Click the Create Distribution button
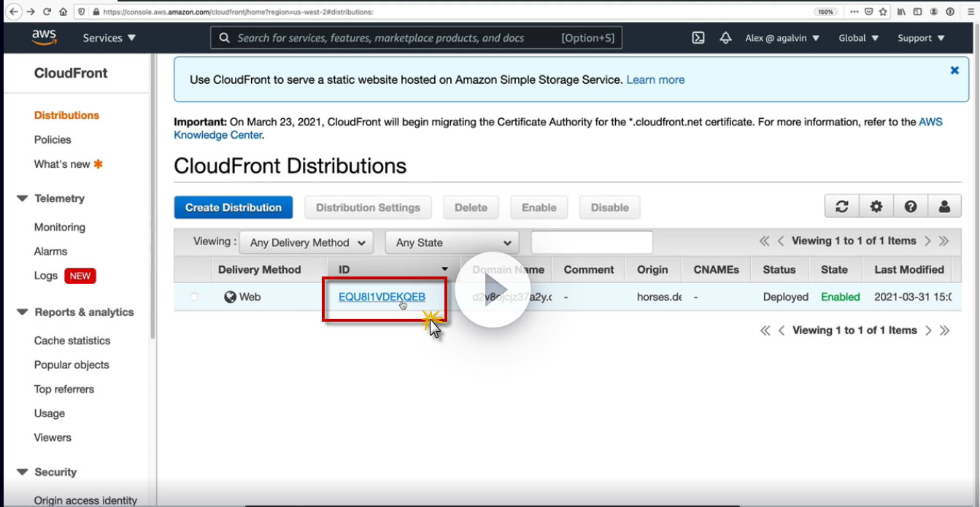The image size is (980, 507). click(x=234, y=207)
